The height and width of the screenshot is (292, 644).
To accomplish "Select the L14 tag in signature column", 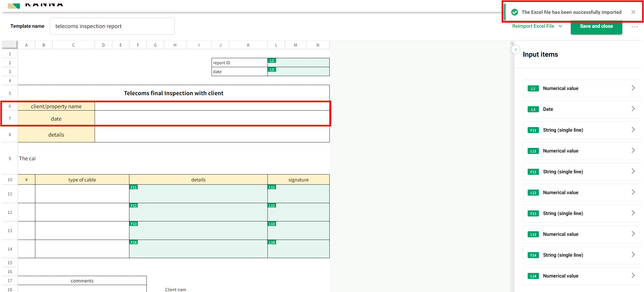I will (x=272, y=242).
